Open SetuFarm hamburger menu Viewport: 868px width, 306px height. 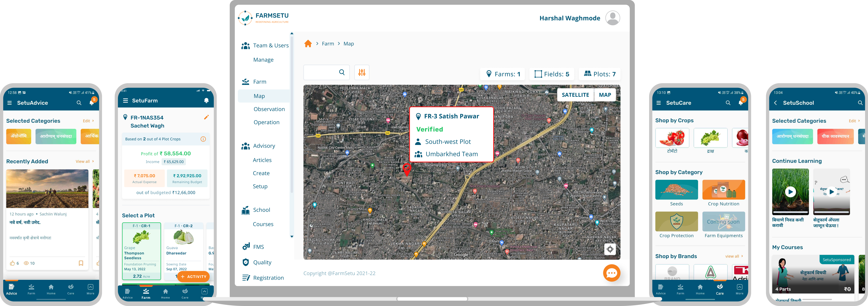(126, 100)
